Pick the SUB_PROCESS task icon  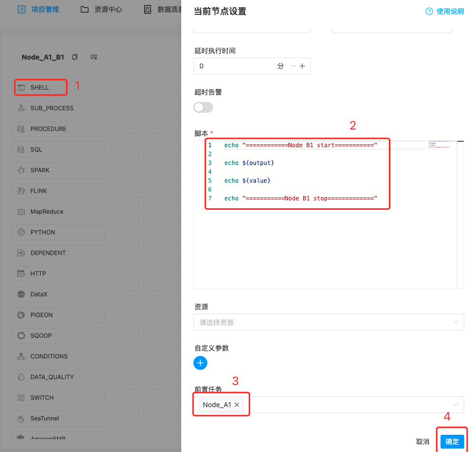21,108
